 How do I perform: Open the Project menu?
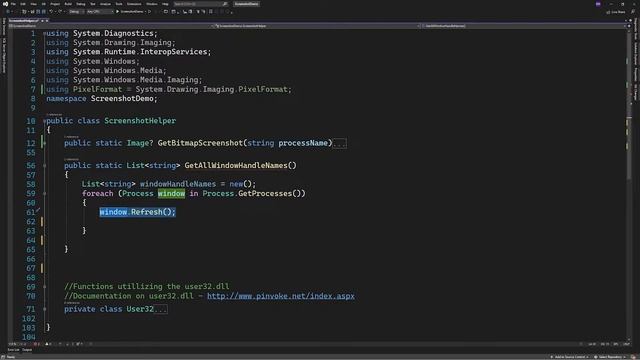[x=55, y=4]
